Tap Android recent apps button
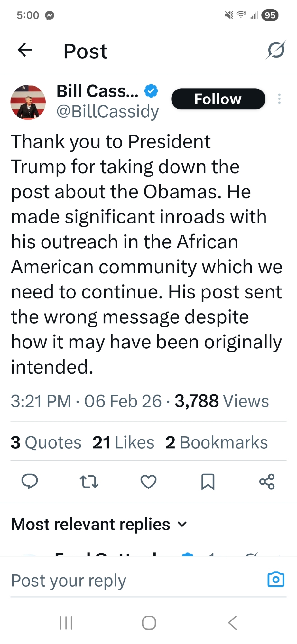Image resolution: width=297 pixels, height=644 pixels. pyautogui.click(x=66, y=623)
